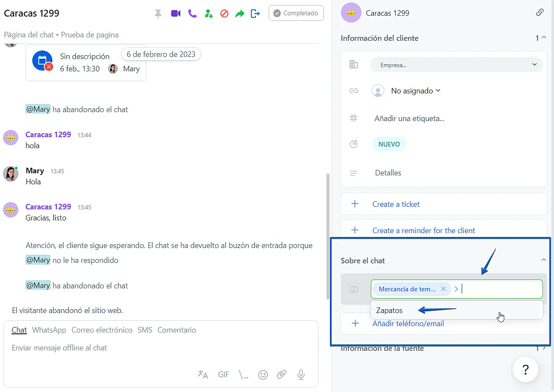Viewport: 554px width, 392px height.
Task: Click the book icon in Sobre el chat
Action: pos(354,289)
